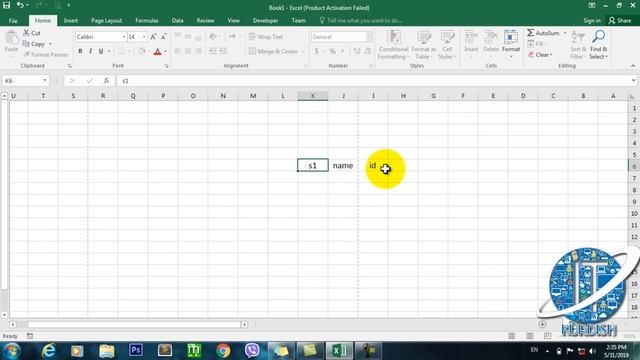Switch to the Formulas tab
640x360 pixels.
point(147,20)
